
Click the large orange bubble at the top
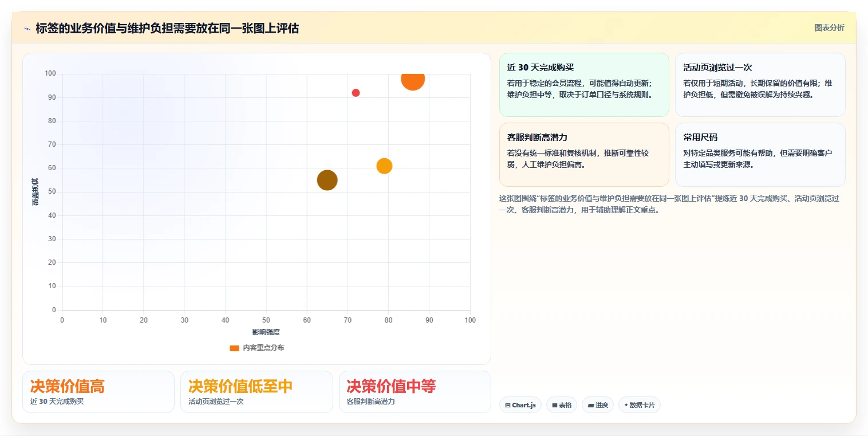pyautogui.click(x=413, y=79)
